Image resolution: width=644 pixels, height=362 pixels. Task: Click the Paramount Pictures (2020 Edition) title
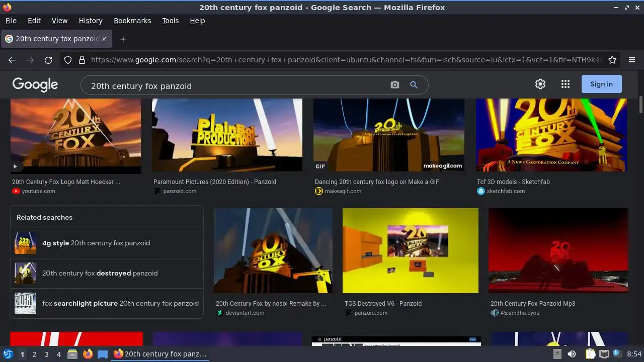click(215, 182)
